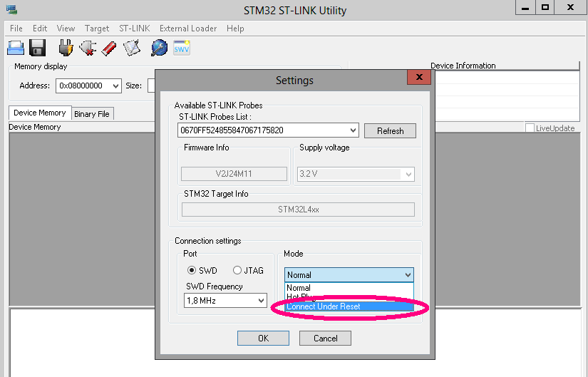Click the Refresh probes button

pos(390,131)
